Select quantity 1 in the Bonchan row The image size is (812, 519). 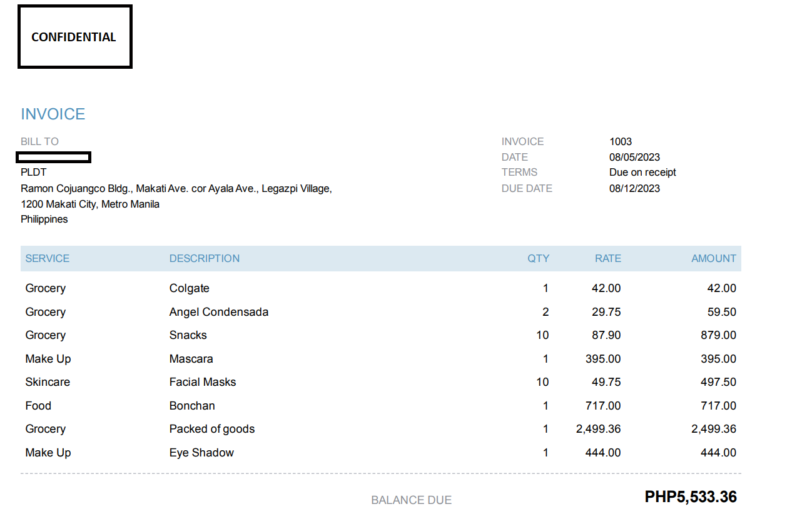(546, 406)
